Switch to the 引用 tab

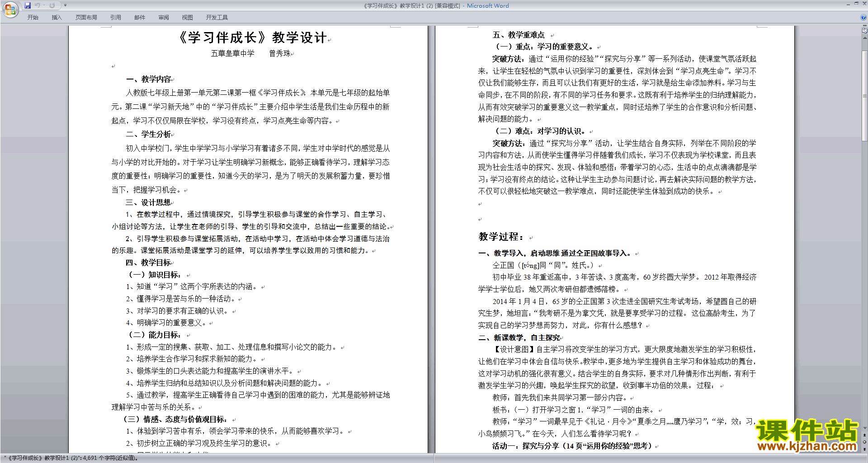[x=115, y=18]
